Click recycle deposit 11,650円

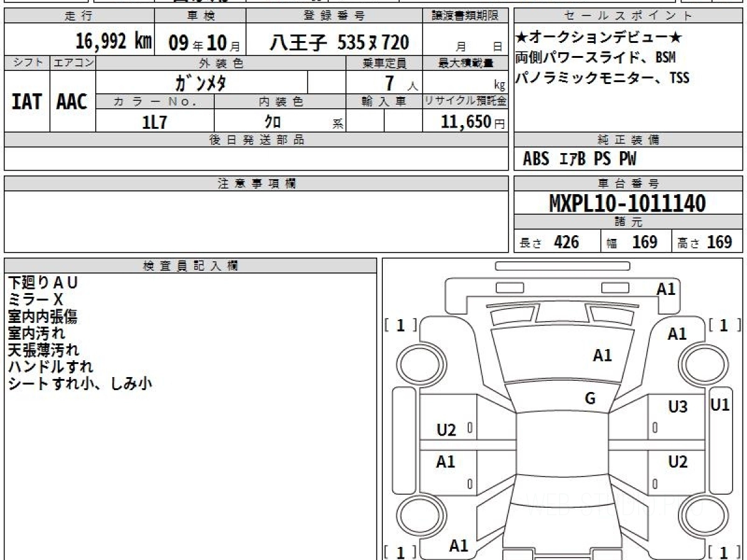pyautogui.click(x=473, y=122)
